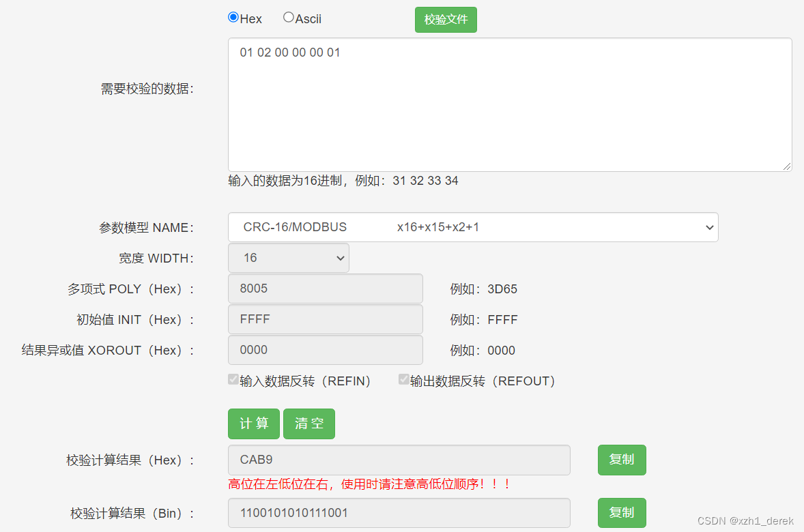Click the 校验文件 file check button
Screen dimensions: 804x532
pos(446,19)
